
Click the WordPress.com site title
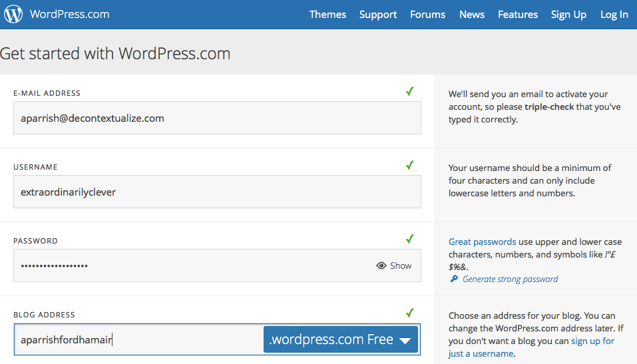69,14
